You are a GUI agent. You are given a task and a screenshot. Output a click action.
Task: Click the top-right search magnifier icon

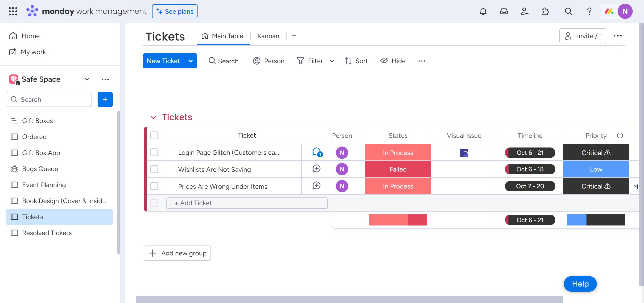(x=568, y=11)
